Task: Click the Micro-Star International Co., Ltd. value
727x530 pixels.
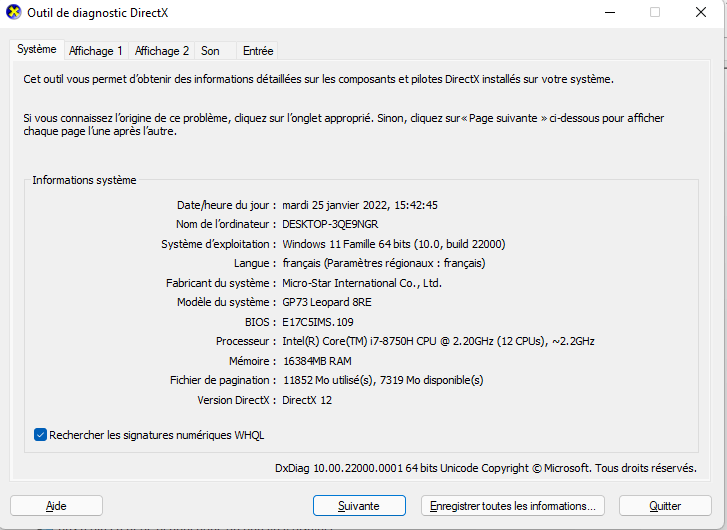Action: click(362, 283)
